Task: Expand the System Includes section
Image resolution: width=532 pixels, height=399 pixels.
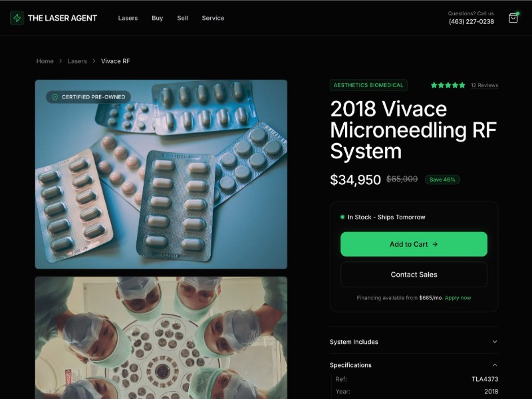Action: pyautogui.click(x=414, y=342)
